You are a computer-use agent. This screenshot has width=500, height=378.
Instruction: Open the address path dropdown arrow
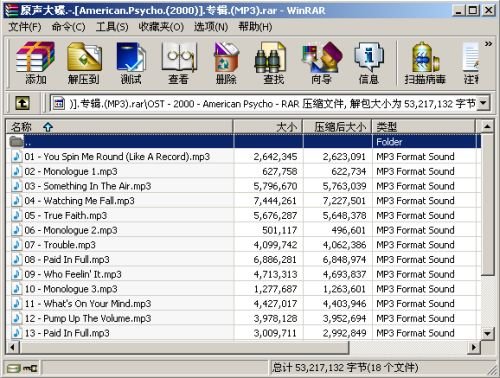pyautogui.click(x=483, y=103)
